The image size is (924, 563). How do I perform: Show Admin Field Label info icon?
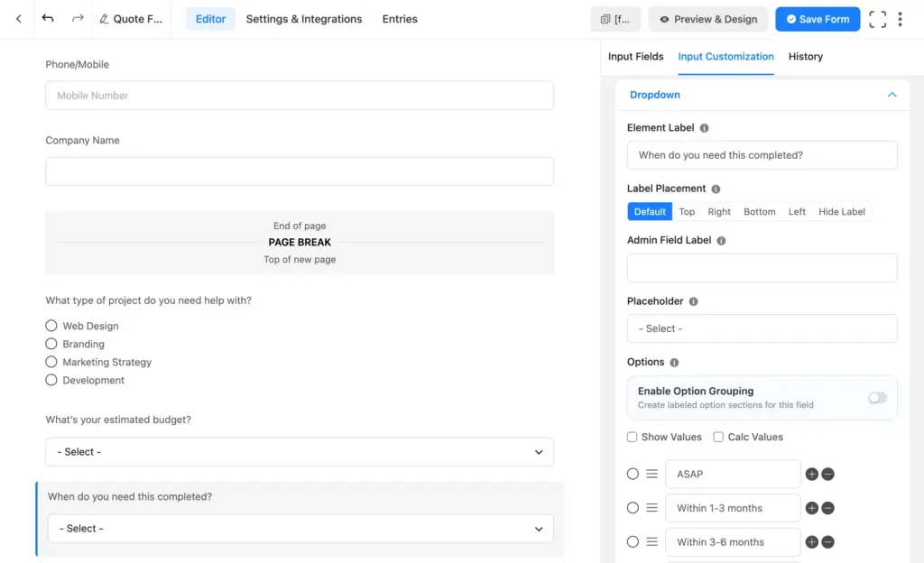coord(721,241)
